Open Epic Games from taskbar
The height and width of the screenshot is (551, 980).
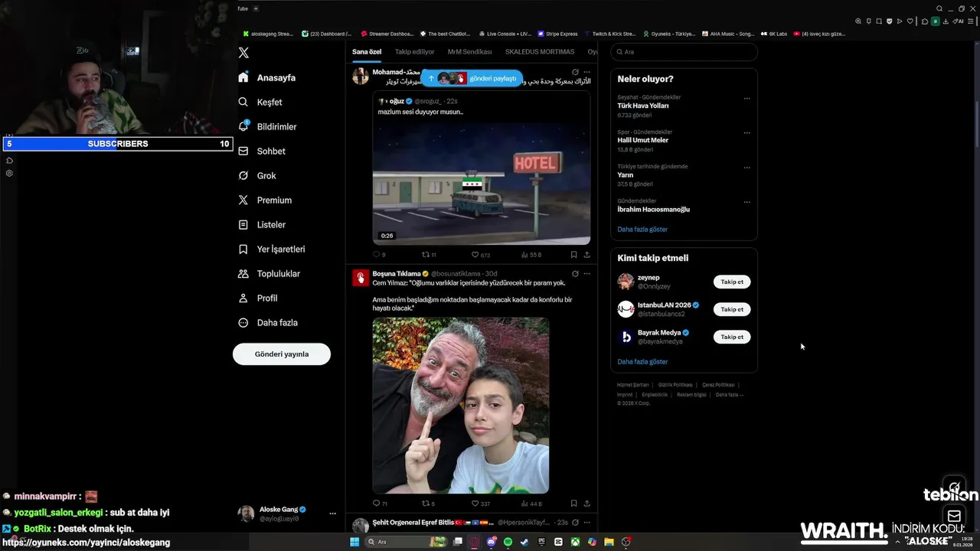coord(541,542)
